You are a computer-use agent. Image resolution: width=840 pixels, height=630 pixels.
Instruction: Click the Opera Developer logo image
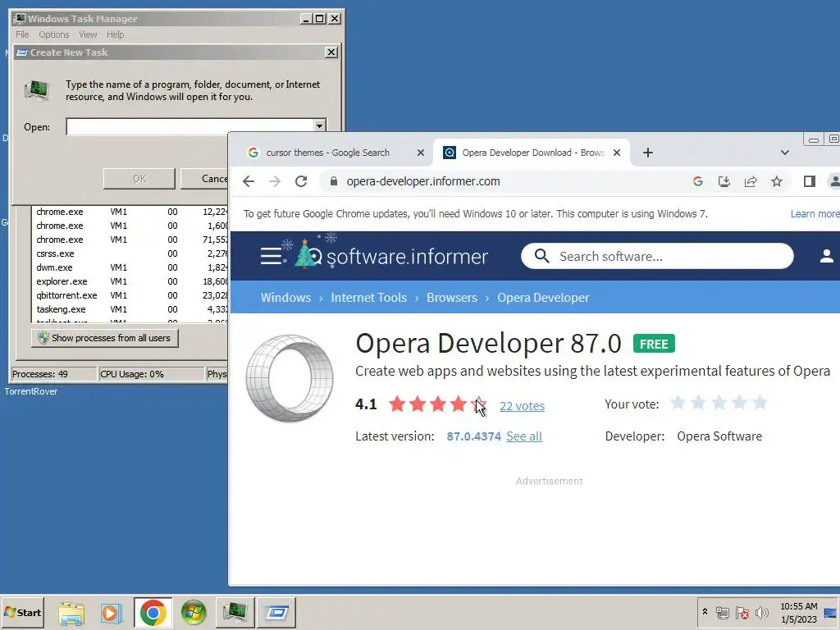pyautogui.click(x=290, y=377)
